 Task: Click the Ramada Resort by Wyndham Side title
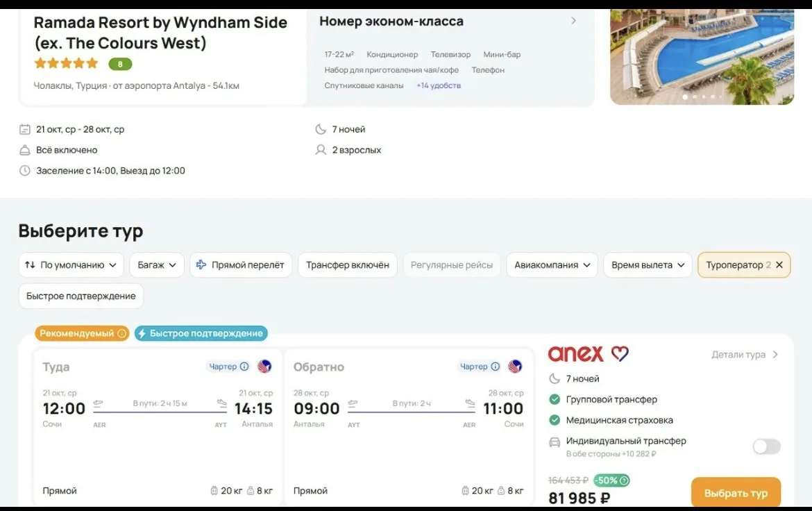(x=160, y=33)
